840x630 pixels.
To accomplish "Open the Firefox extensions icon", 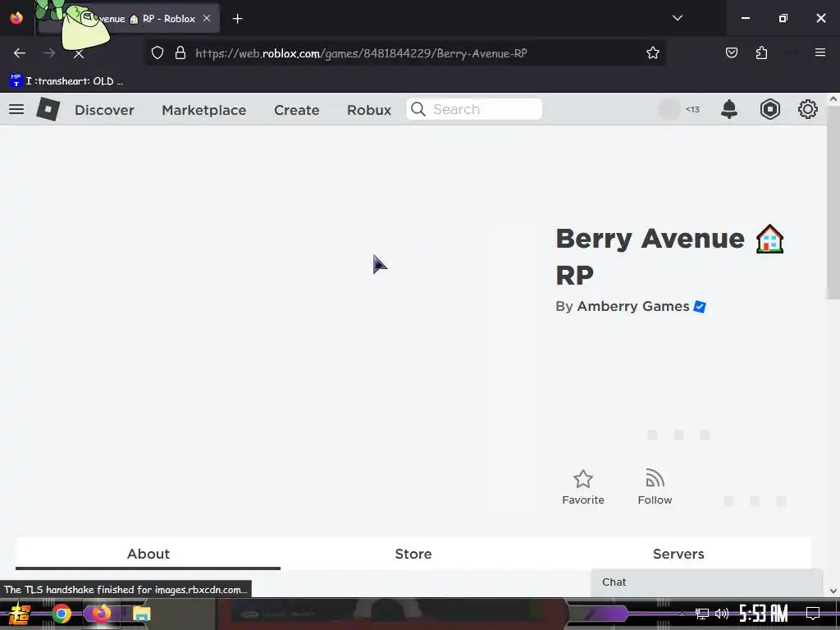I will coord(761,53).
